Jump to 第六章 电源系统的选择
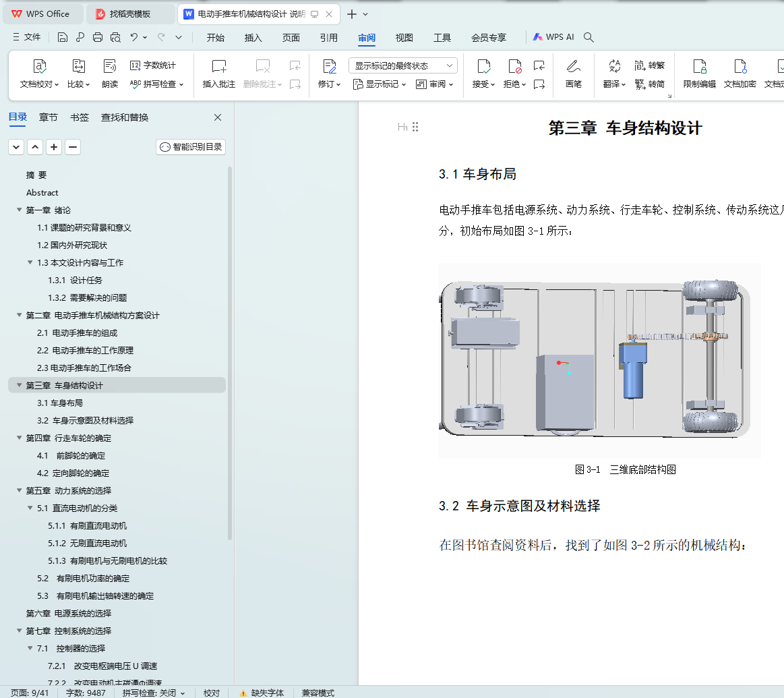 click(x=69, y=613)
